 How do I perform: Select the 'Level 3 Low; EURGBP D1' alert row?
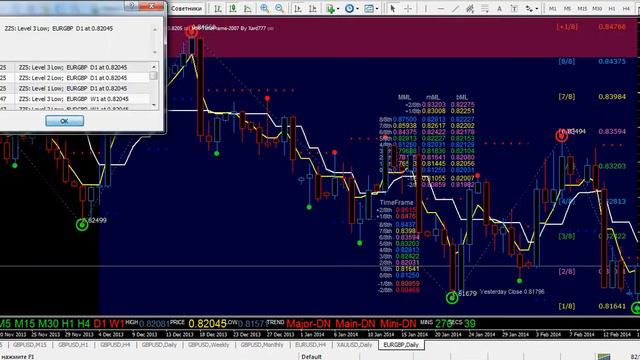[x=75, y=67]
